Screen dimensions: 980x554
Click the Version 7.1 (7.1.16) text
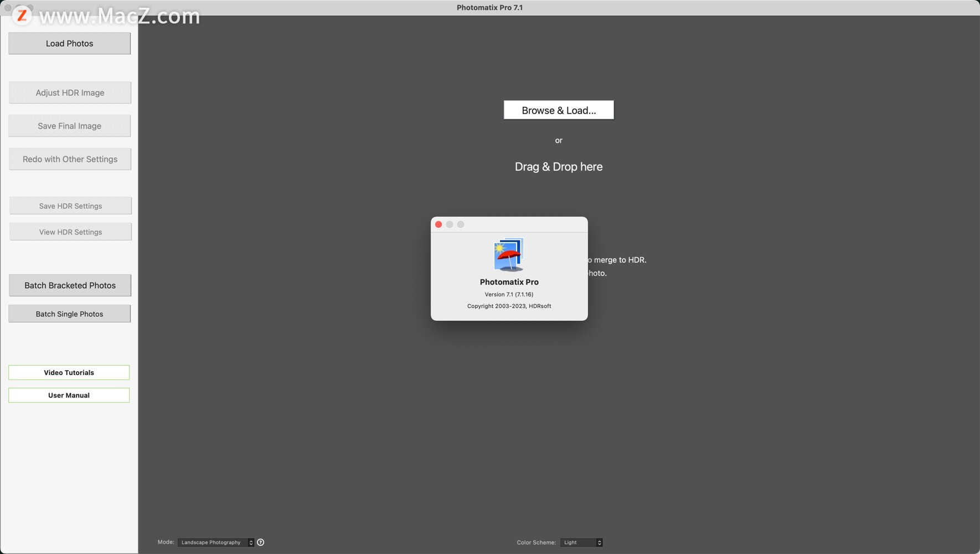click(x=509, y=294)
